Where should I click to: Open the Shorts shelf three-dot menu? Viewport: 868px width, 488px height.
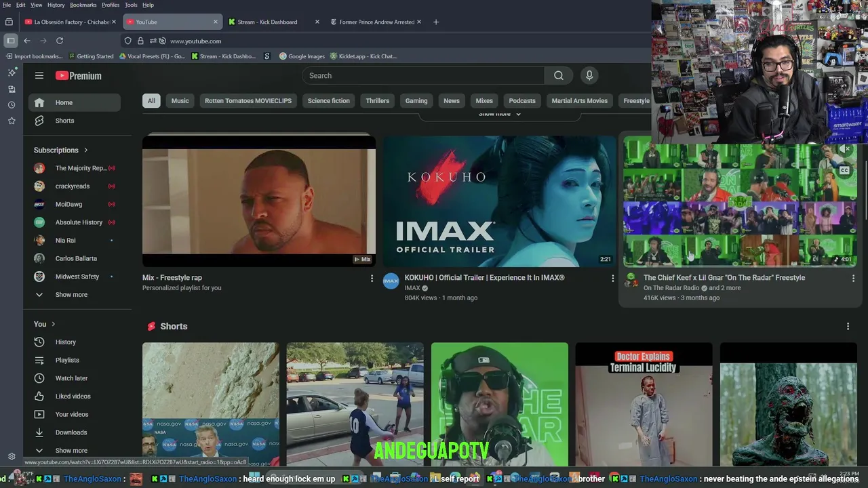tap(848, 327)
